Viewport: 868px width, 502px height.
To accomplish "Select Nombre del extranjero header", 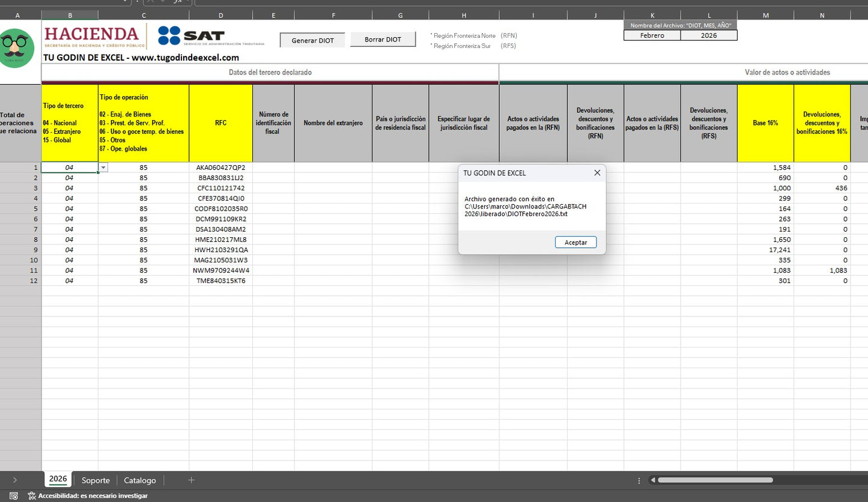I will [333, 123].
